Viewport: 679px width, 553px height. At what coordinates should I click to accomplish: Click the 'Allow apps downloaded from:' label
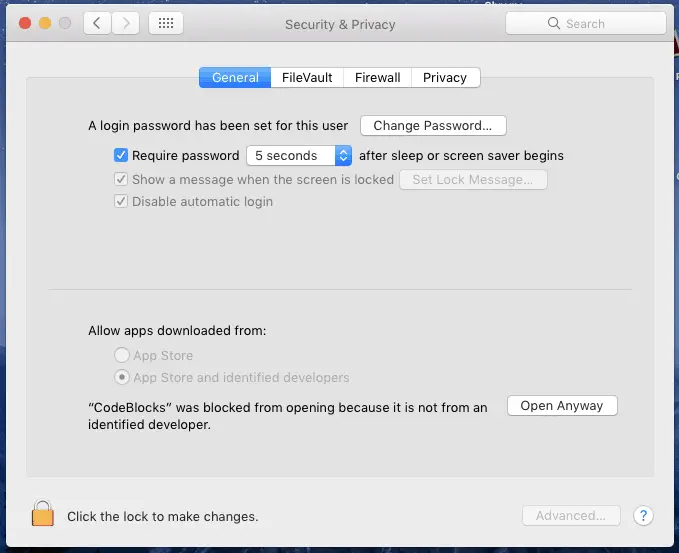coord(177,330)
